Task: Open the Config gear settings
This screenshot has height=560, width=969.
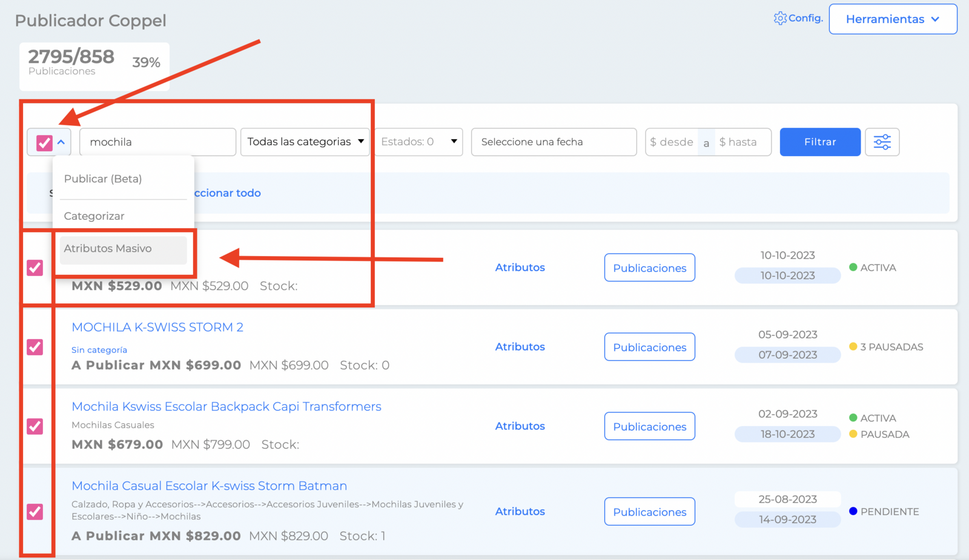Action: click(x=798, y=18)
